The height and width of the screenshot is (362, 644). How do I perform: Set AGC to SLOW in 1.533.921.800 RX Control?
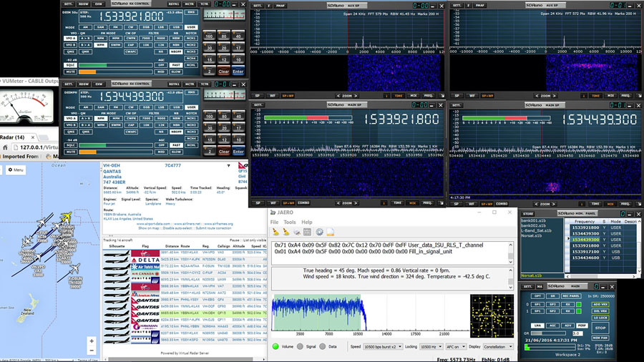point(176,72)
